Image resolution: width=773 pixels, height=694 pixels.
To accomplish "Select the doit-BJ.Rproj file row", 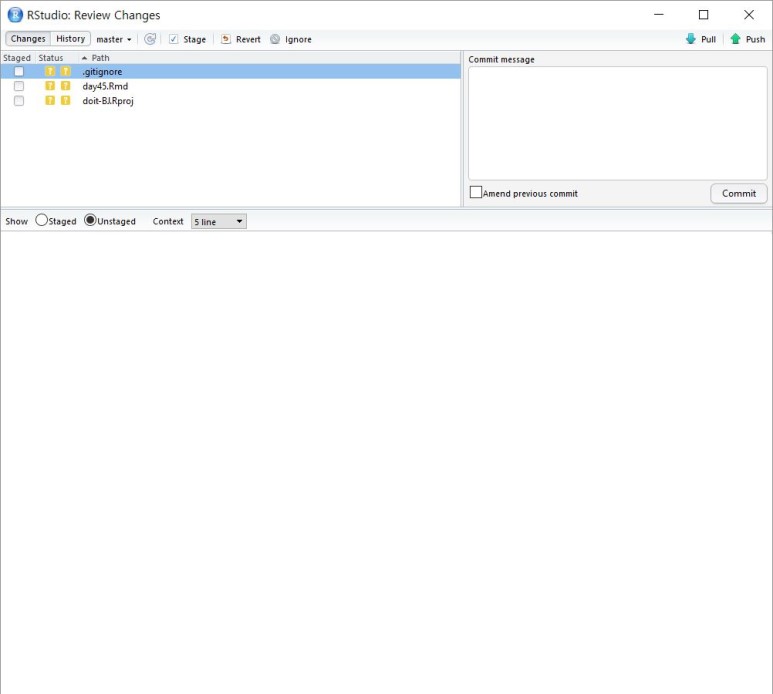I will point(230,101).
